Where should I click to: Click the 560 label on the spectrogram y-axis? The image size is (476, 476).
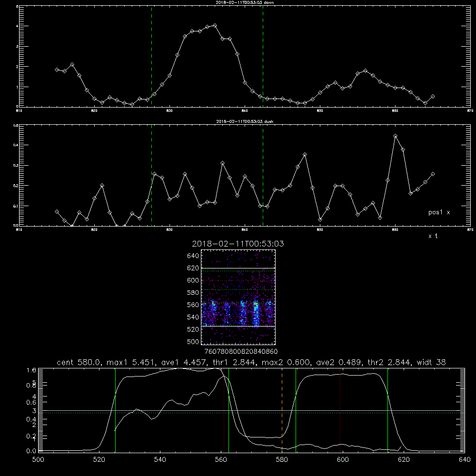(x=193, y=305)
